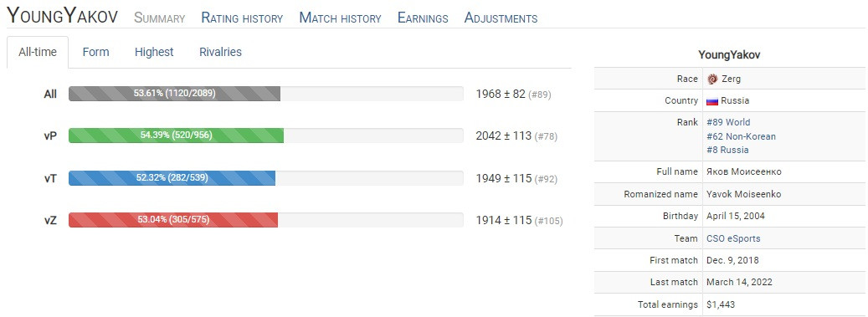This screenshot has height=317, width=868.
Task: Select the Summary section link
Action: pyautogui.click(x=159, y=18)
